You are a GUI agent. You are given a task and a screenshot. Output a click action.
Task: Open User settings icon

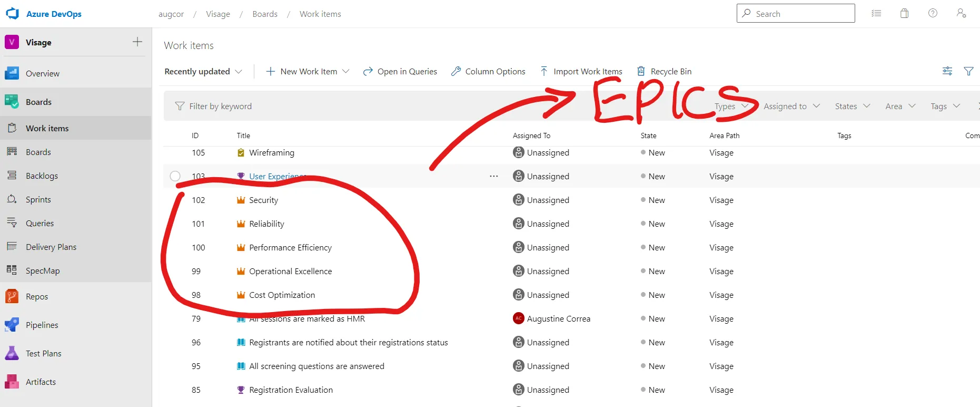pos(961,14)
